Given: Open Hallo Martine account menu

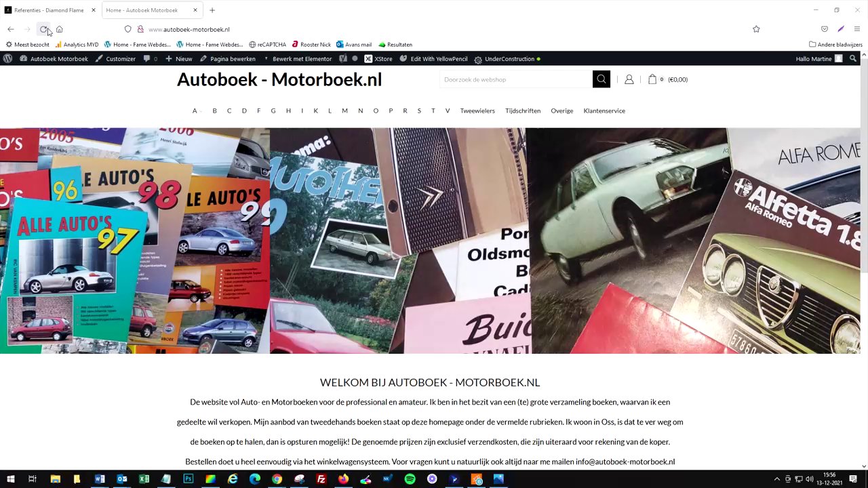Looking at the screenshot, I should [x=818, y=59].
